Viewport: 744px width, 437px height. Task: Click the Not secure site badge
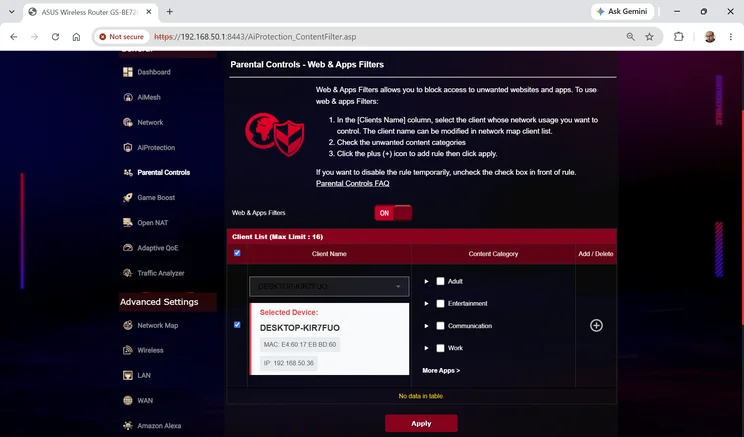point(121,37)
